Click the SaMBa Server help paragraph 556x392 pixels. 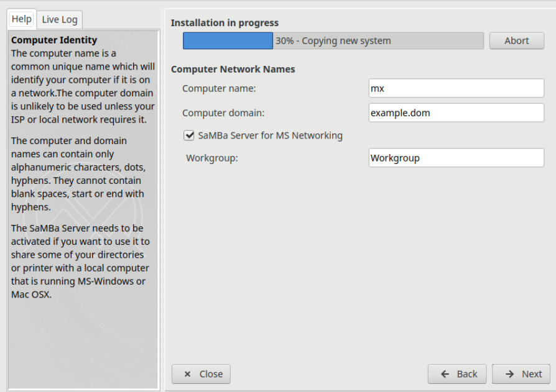pos(80,262)
